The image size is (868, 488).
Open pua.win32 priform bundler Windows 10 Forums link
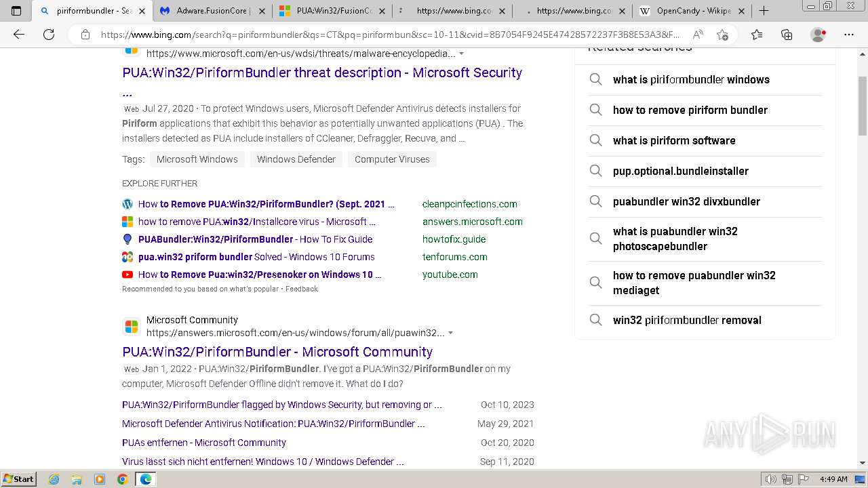click(x=256, y=257)
